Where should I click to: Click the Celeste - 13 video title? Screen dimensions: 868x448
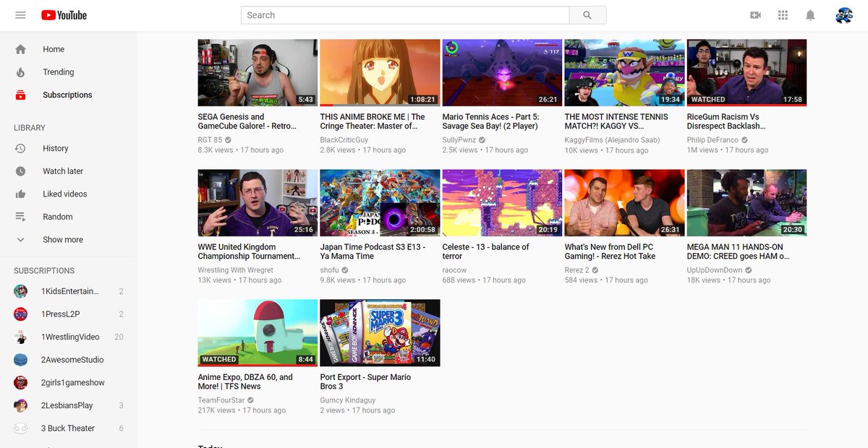[x=485, y=251]
